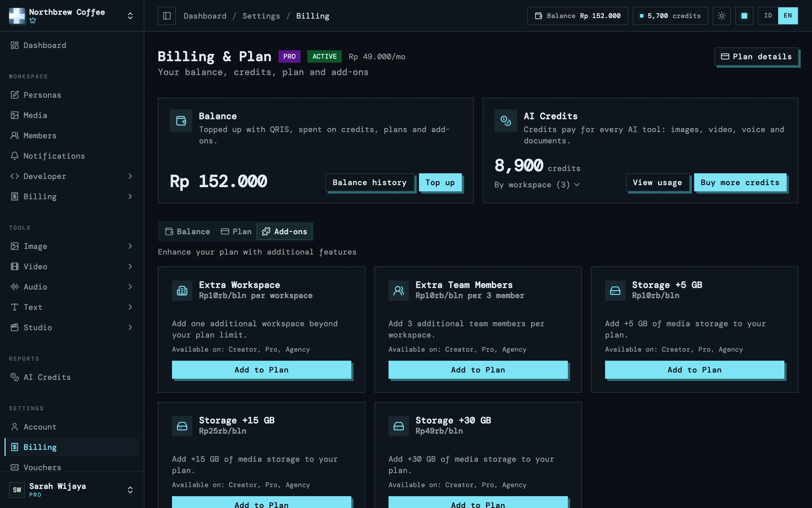Open the Sarah Wijaya user menu

72,490
